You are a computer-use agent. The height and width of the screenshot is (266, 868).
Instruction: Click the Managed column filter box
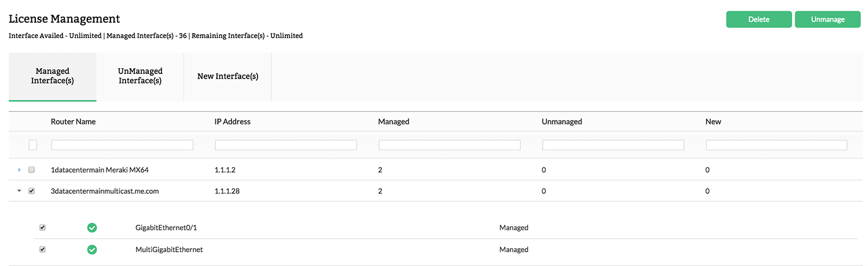[450, 145]
